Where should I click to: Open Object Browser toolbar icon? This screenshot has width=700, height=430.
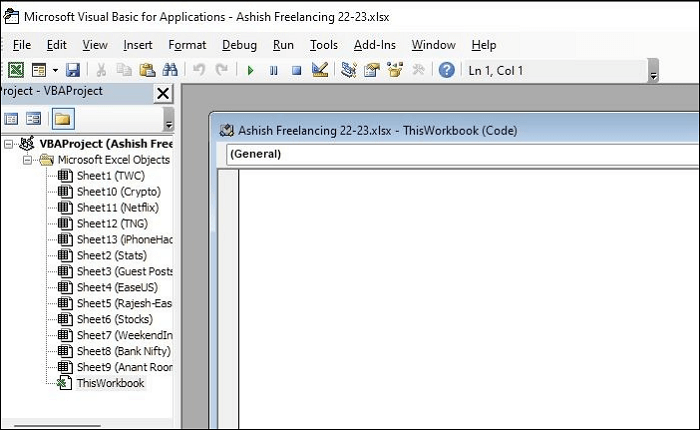395,70
